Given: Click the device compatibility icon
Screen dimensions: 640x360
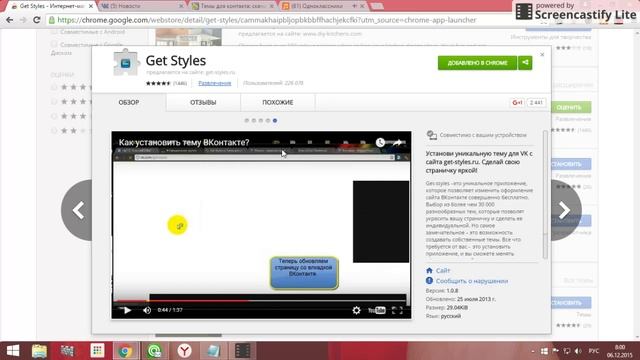Looking at the screenshot, I should pyautogui.click(x=431, y=135).
